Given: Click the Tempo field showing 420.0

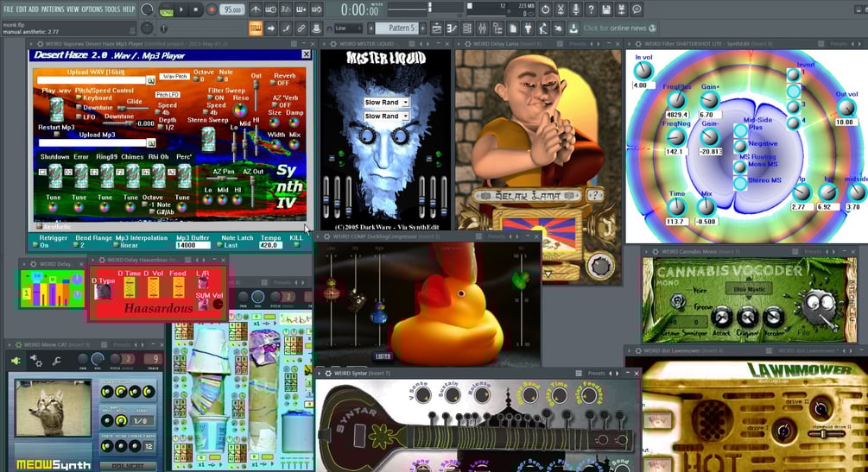Looking at the screenshot, I should 271,244.
